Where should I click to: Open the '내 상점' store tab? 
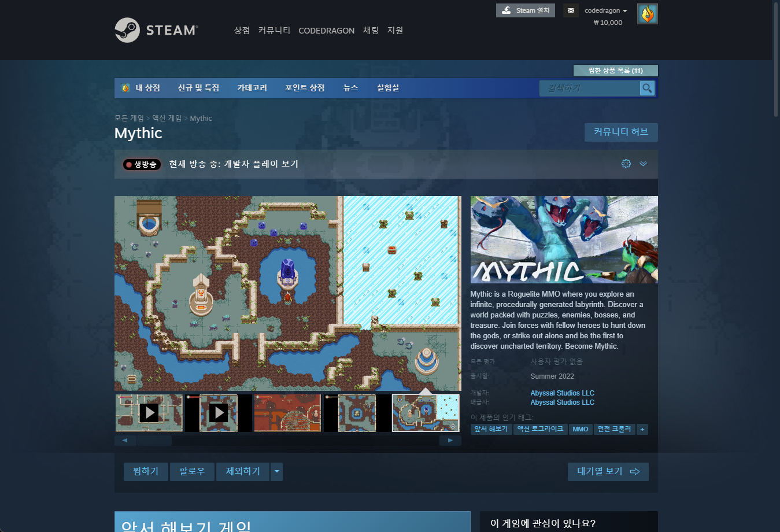pyautogui.click(x=141, y=88)
